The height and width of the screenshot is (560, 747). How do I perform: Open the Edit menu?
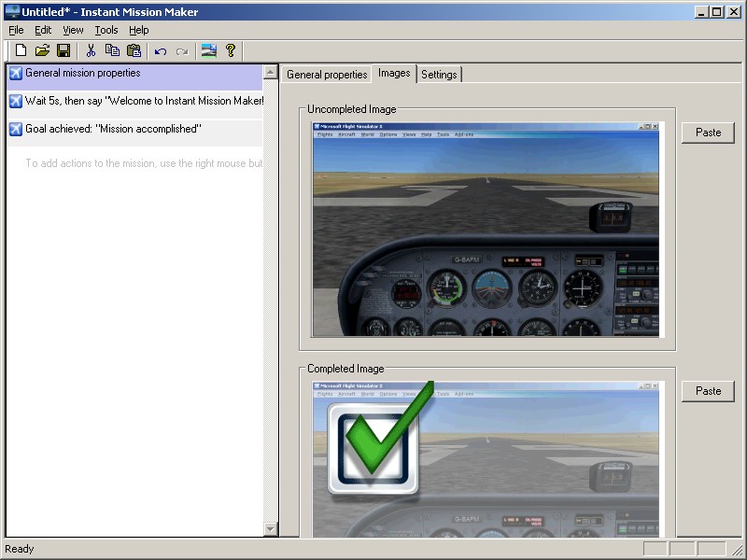43,30
